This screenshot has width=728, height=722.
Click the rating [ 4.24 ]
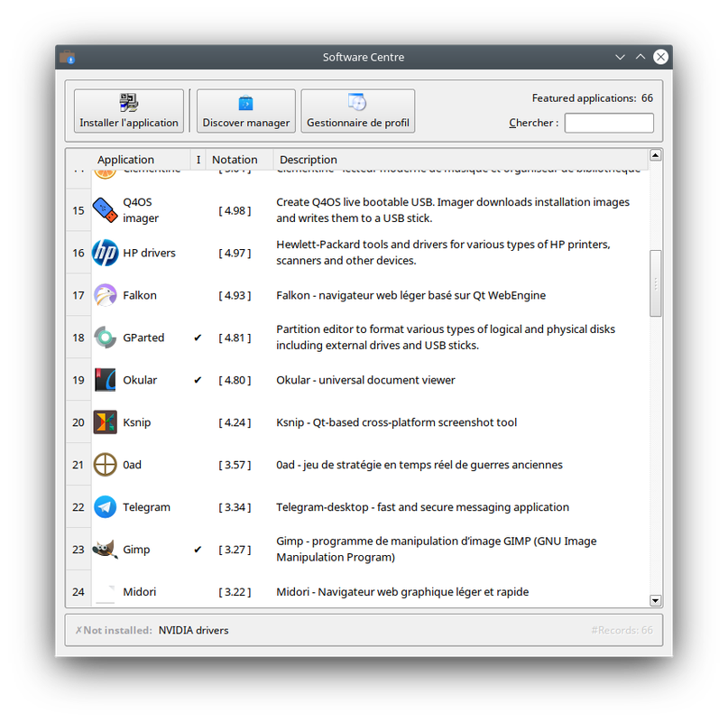tap(235, 422)
